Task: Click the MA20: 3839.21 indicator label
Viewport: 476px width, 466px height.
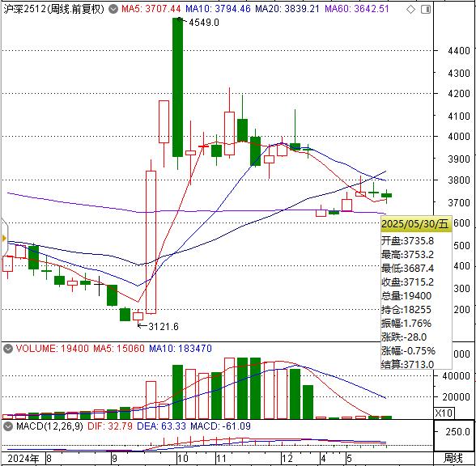Action: [x=287, y=9]
